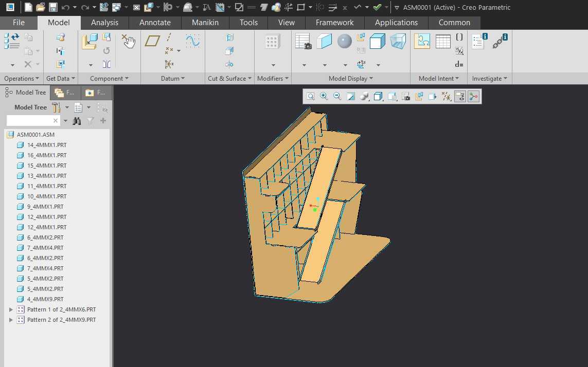This screenshot has height=367, width=588.
Task: Toggle spin center display in graphics toolbar
Action: [x=474, y=96]
